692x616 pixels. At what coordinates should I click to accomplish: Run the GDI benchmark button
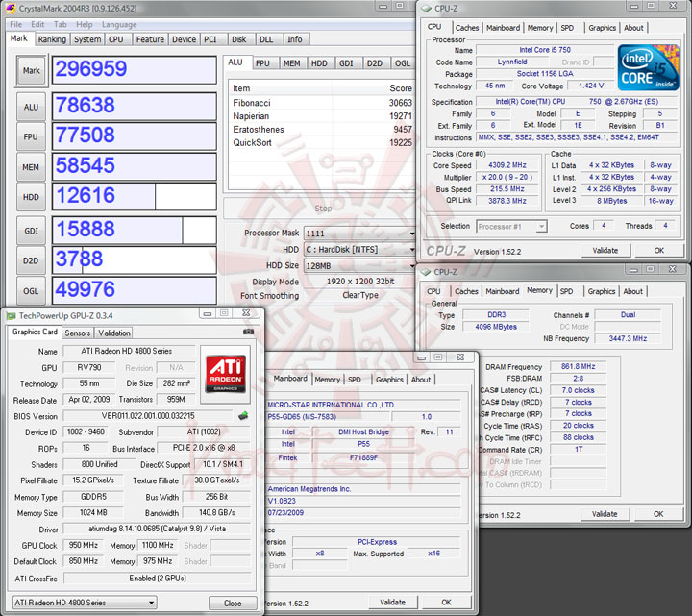pyautogui.click(x=31, y=231)
